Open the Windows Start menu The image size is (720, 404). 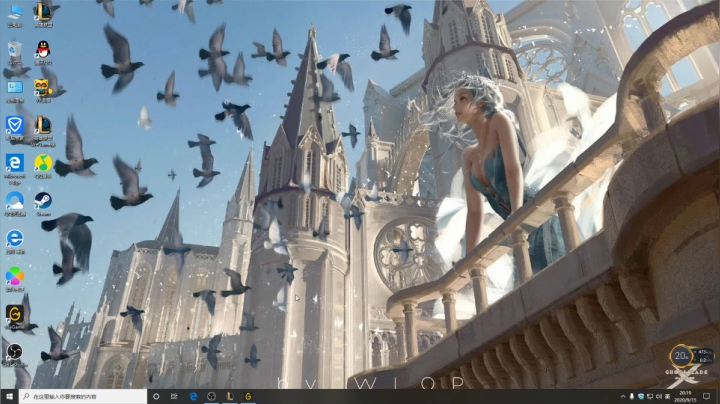click(9, 396)
